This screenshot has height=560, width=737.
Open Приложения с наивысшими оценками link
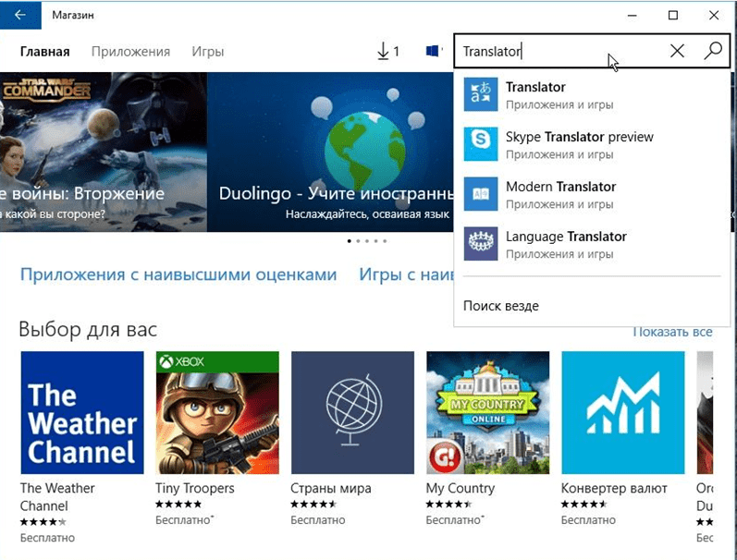178,274
